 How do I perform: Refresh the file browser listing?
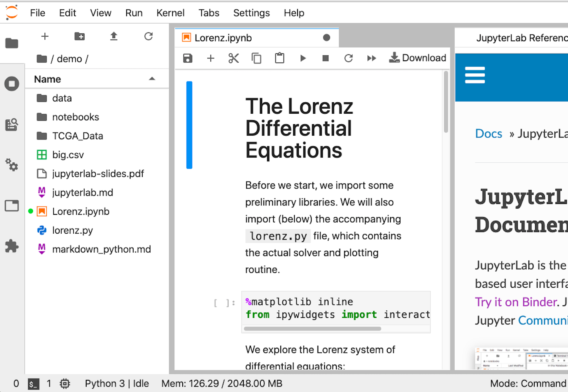(148, 36)
